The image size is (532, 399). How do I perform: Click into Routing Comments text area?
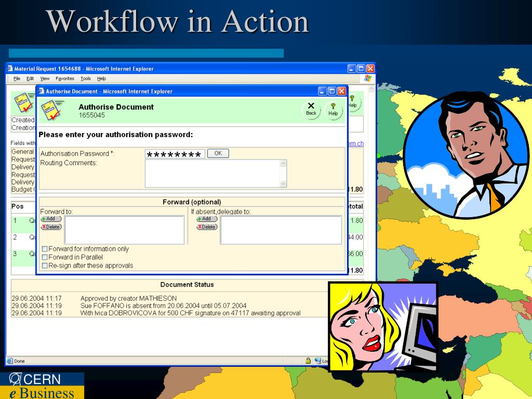click(212, 174)
